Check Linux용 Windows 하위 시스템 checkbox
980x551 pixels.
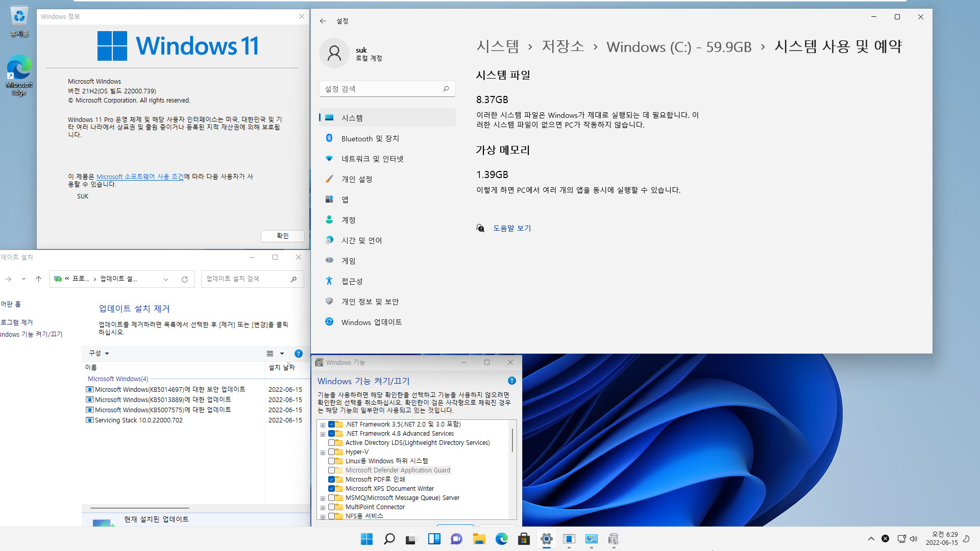click(x=331, y=461)
